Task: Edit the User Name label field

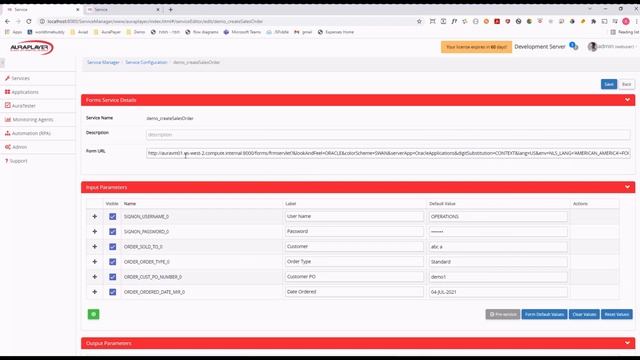Action: 354,216
